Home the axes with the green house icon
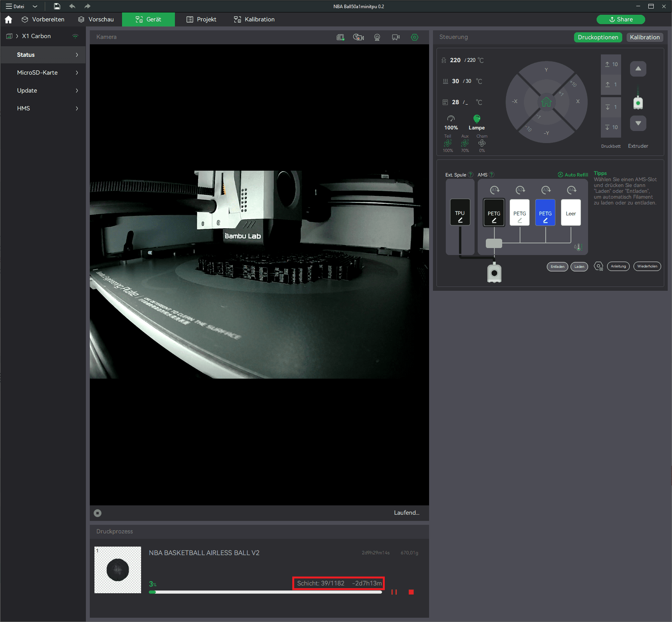The image size is (672, 622). coord(546,102)
